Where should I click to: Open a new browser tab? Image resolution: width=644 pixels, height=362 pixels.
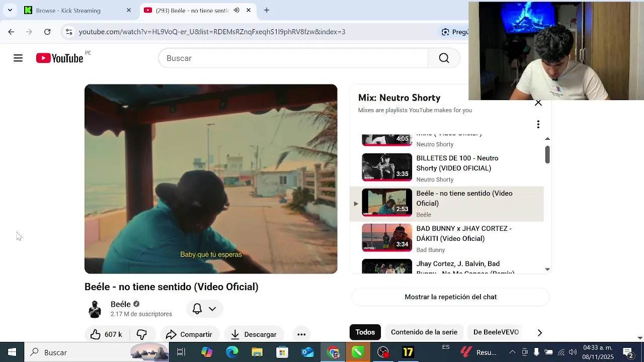pyautogui.click(x=267, y=10)
